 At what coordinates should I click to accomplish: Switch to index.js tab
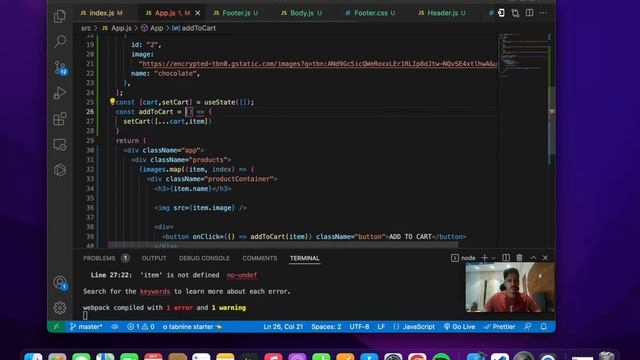(x=102, y=13)
